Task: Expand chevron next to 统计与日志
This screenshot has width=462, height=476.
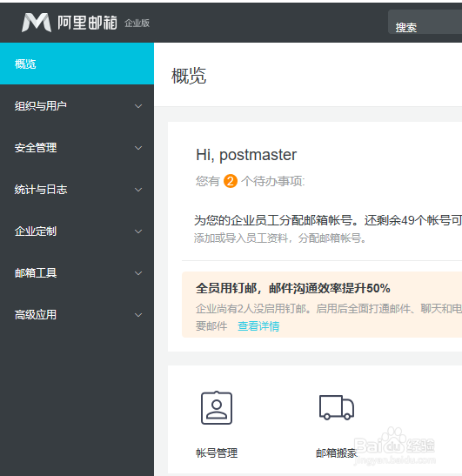Action: pos(138,190)
